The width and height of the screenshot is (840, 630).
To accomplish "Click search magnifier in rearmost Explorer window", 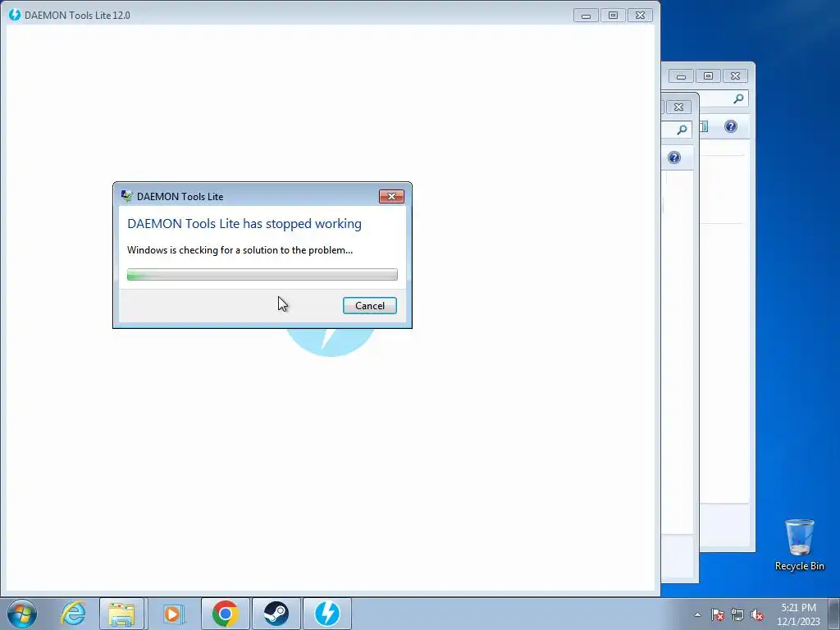I will (x=739, y=98).
